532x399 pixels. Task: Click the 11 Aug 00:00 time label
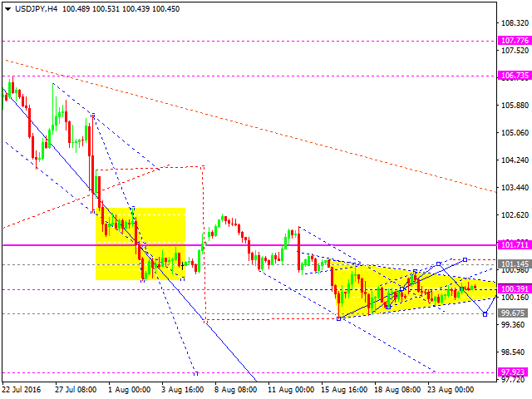[x=291, y=389]
